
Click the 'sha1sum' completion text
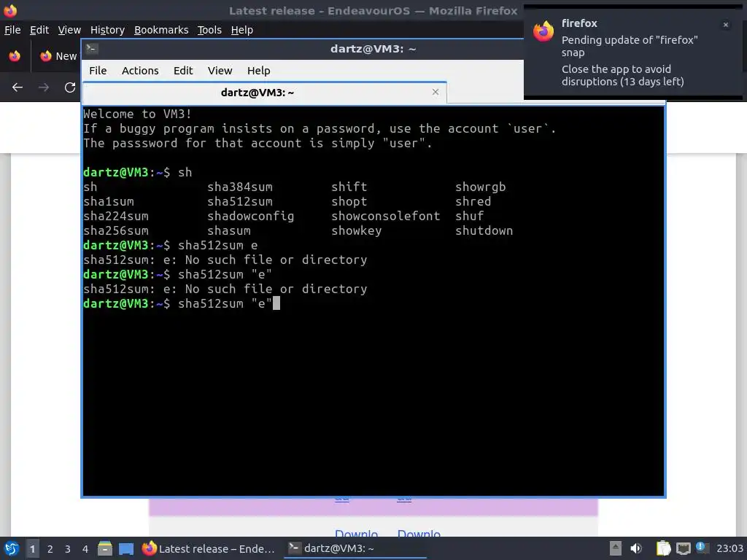109,201
